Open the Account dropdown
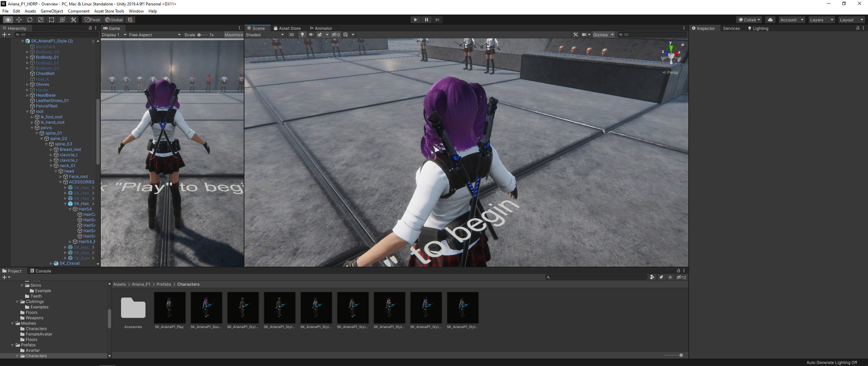 pyautogui.click(x=792, y=20)
